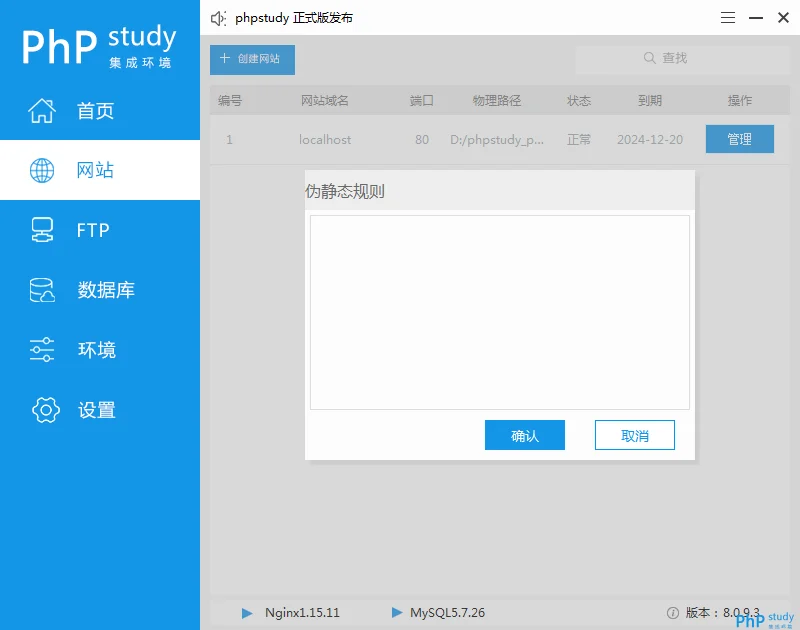Screen dimensions: 800x630
Task: Click the port 80 cell
Action: (421, 140)
